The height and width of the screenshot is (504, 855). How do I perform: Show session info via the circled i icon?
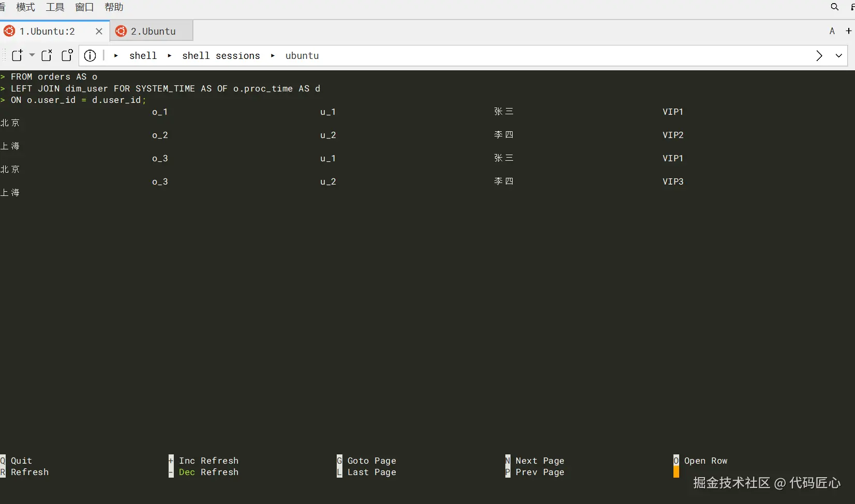[x=90, y=55]
